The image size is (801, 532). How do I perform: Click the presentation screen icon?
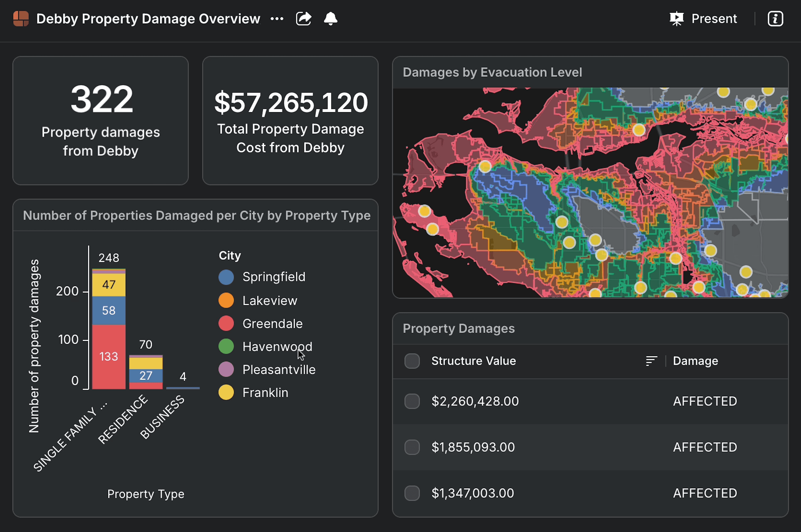coord(676,19)
